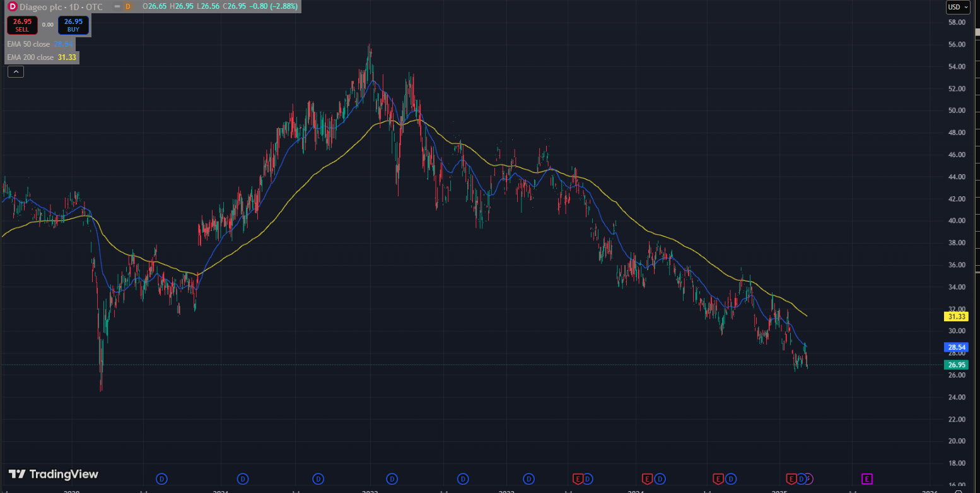The width and height of the screenshot is (980, 493).
Task: Click a dividend marker below 2020 on timeline
Action: click(x=161, y=478)
